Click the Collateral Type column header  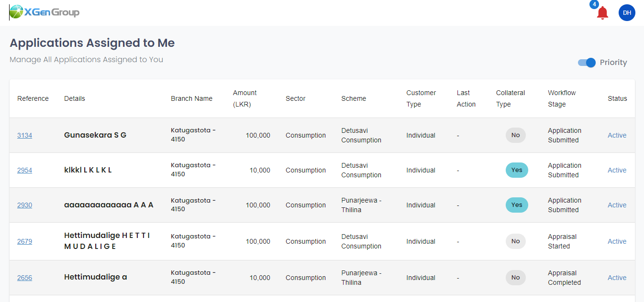pyautogui.click(x=510, y=98)
